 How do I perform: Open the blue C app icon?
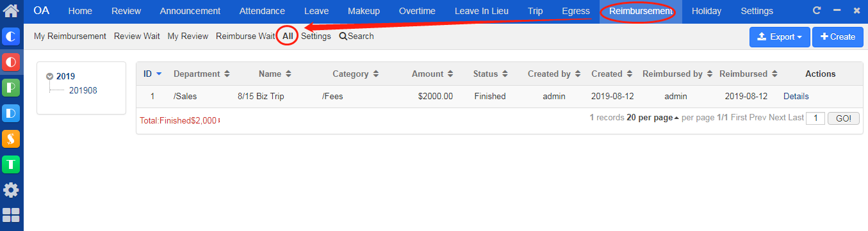click(12, 36)
